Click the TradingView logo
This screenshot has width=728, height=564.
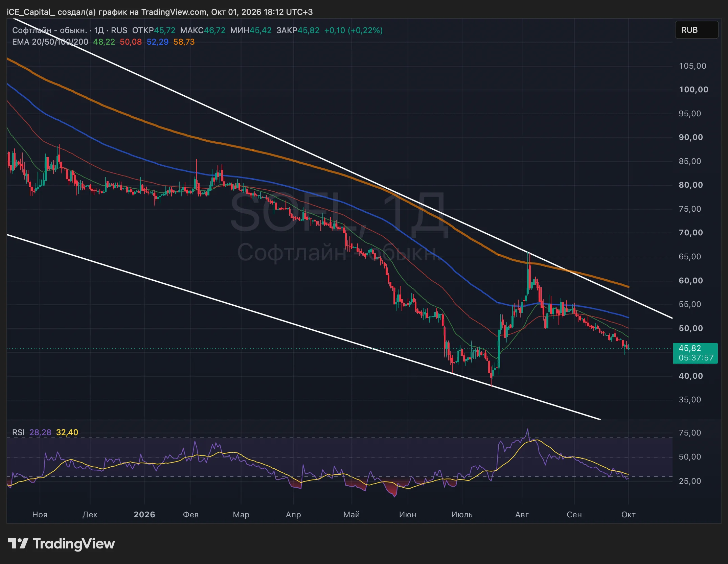[61, 543]
